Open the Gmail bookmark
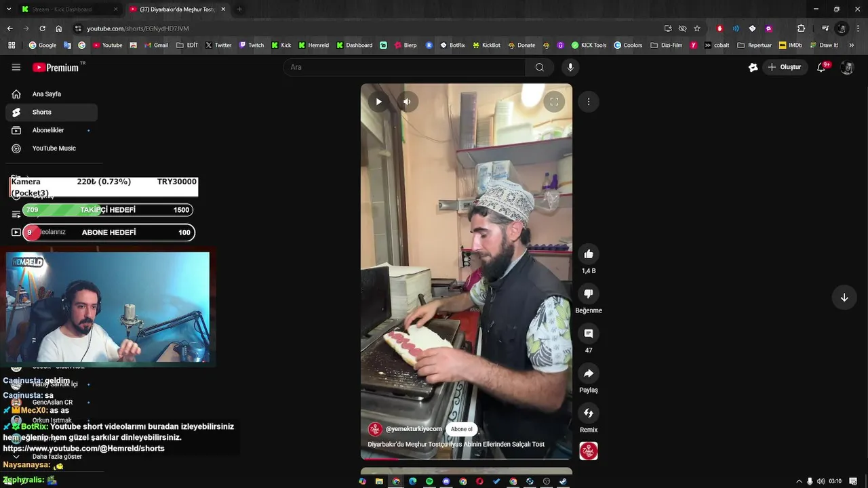 (x=156, y=45)
